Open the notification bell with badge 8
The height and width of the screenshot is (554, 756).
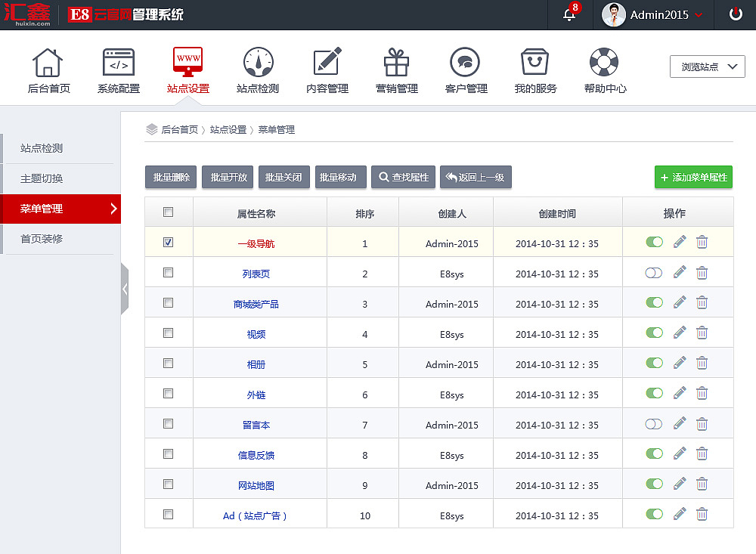point(568,14)
